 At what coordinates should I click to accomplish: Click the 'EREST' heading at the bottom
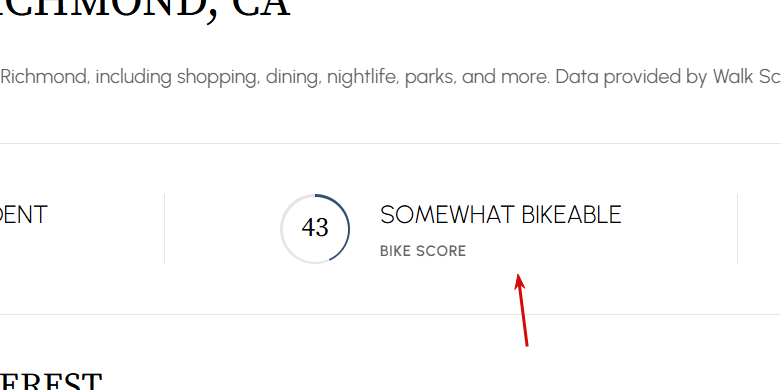pyautogui.click(x=51, y=383)
